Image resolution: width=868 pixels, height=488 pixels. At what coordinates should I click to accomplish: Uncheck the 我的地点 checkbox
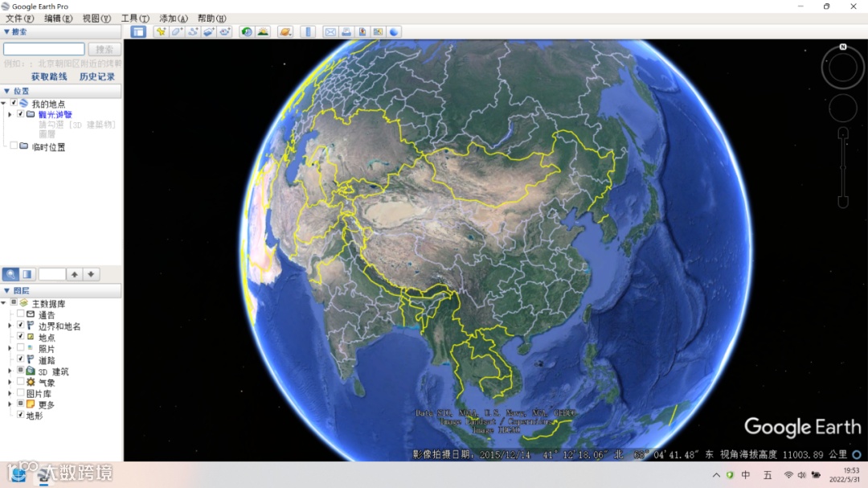click(14, 103)
